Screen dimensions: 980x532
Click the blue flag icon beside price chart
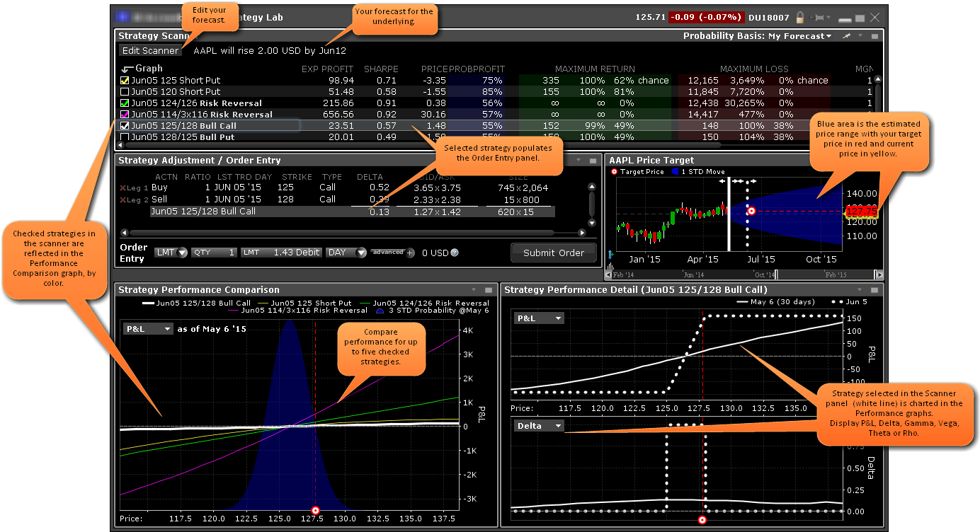[x=610, y=253]
